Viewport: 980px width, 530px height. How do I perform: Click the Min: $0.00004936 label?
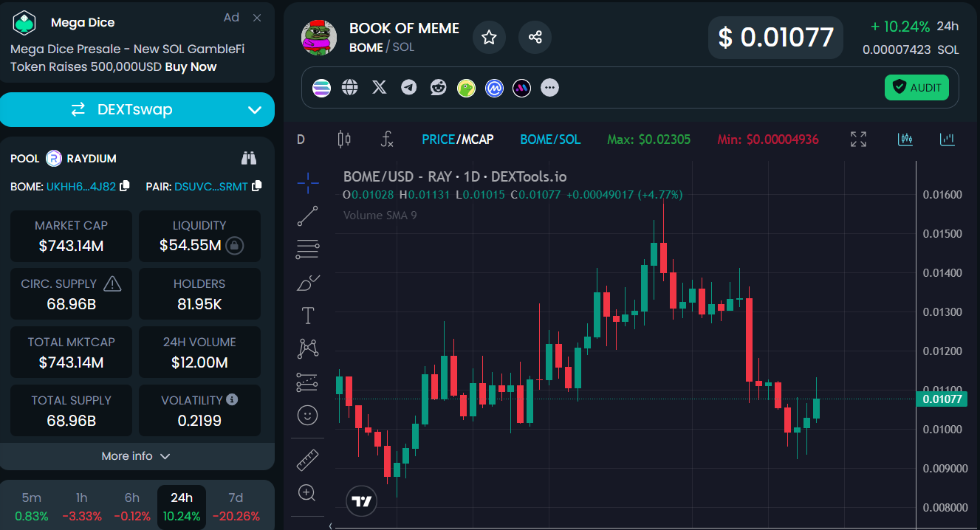point(768,139)
